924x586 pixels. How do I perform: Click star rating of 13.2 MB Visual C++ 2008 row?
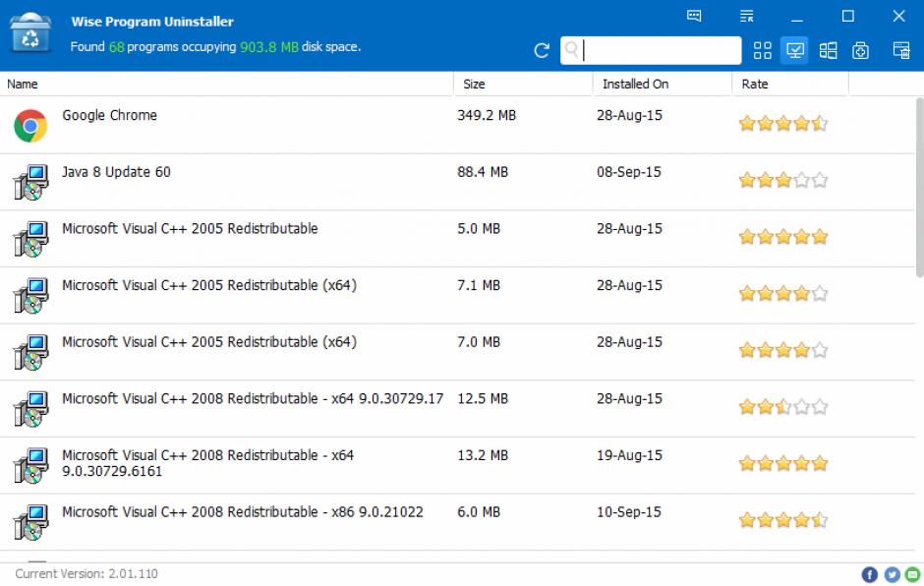pos(783,463)
